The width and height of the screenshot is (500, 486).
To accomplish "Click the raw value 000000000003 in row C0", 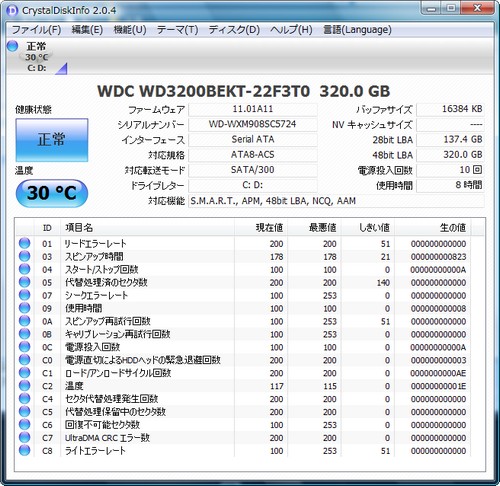I will coord(438,360).
